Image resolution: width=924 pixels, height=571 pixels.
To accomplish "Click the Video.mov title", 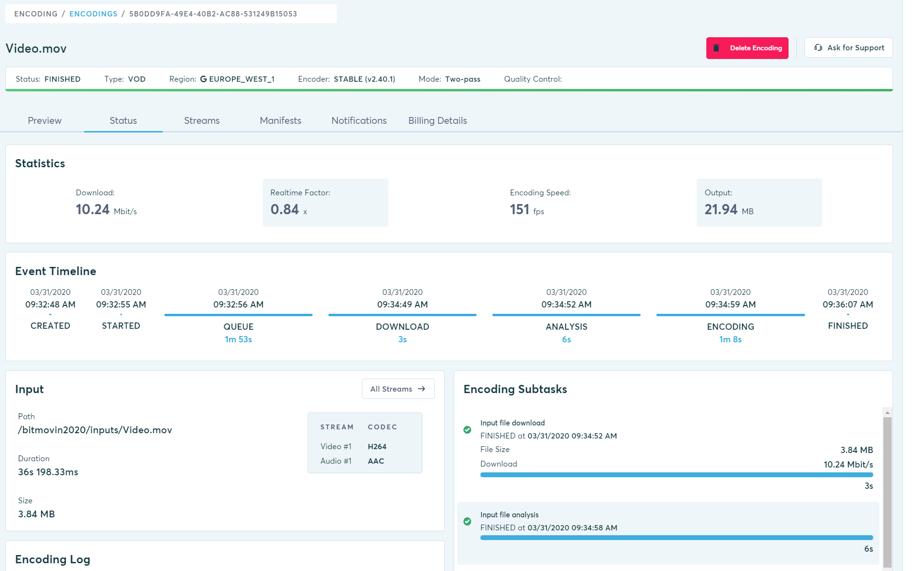I will click(36, 48).
